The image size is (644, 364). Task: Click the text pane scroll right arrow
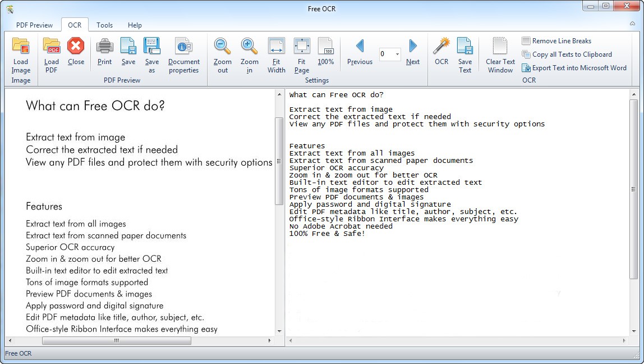624,340
